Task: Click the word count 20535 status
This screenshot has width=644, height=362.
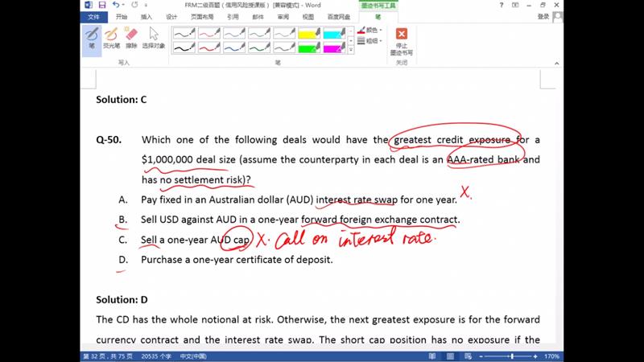Action: 156,356
